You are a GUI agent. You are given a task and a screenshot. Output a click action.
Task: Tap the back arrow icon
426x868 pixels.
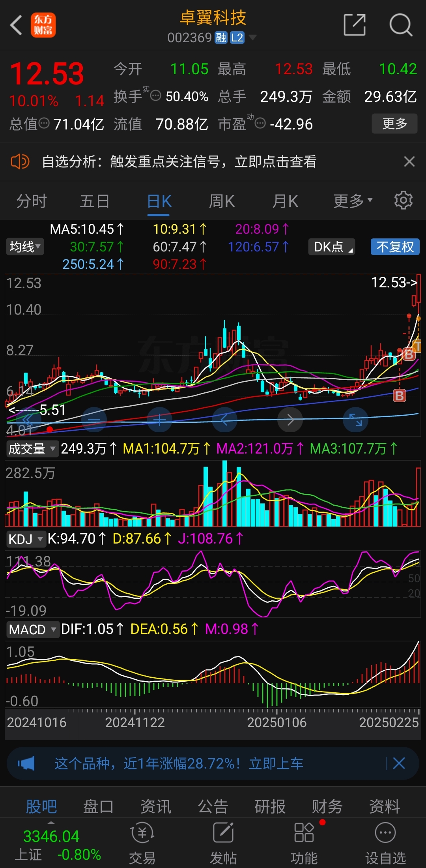(16, 26)
